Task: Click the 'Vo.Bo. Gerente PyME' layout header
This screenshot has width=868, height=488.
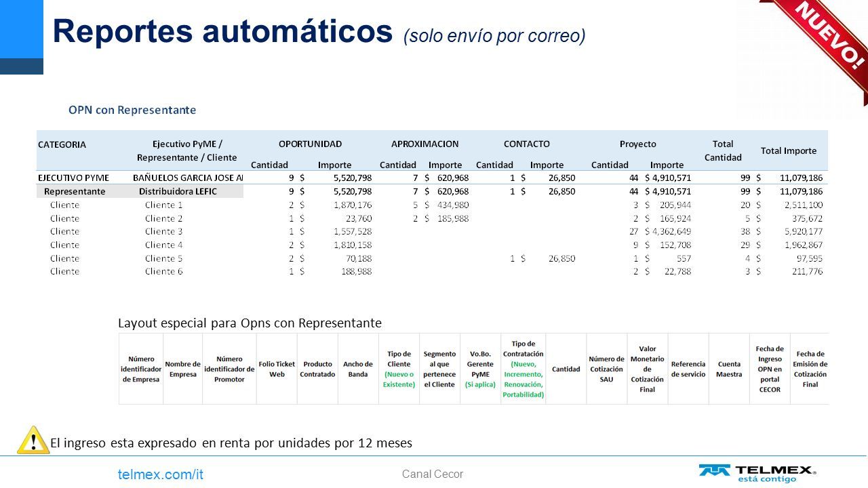Action: 480,369
